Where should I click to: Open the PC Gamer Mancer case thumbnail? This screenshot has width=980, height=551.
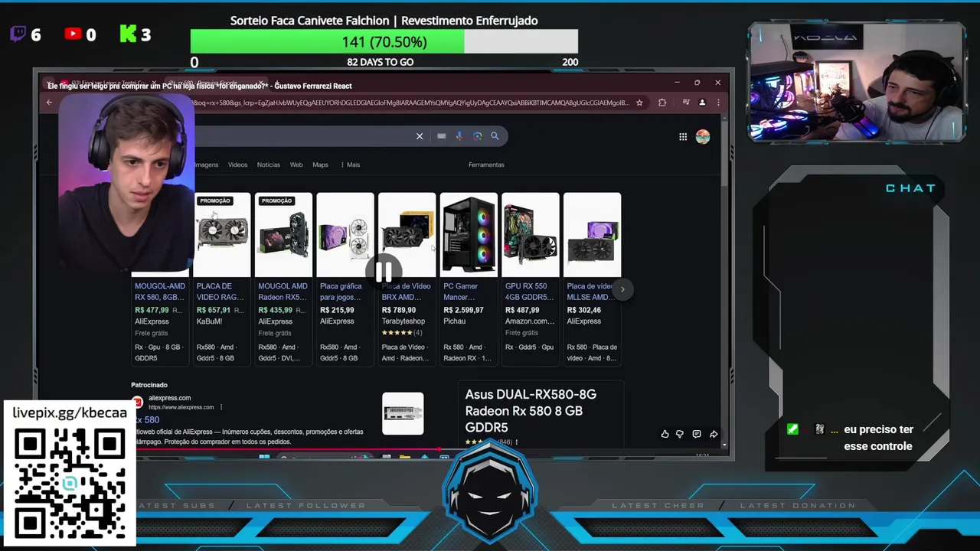[x=469, y=234]
